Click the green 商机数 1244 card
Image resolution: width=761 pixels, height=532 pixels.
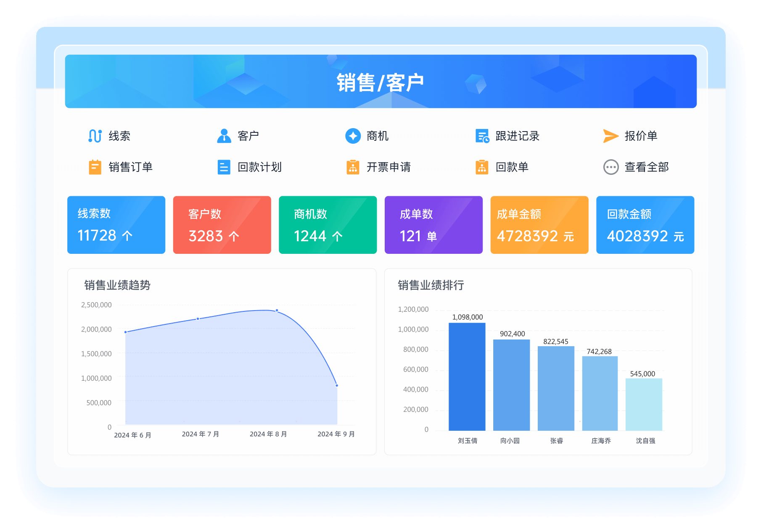point(328,224)
